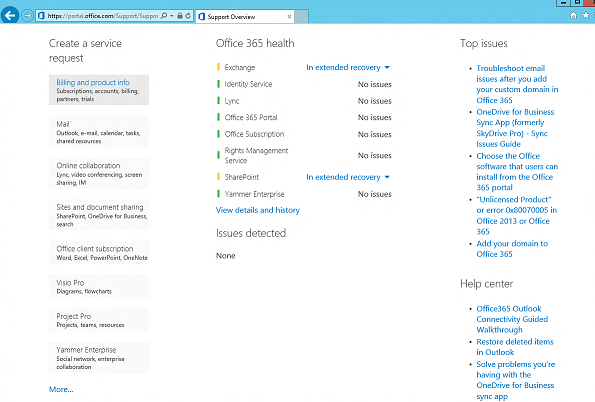Image resolution: width=595 pixels, height=402 pixels.
Task: Open Yammer Enterprise service request tile
Action: [99, 358]
